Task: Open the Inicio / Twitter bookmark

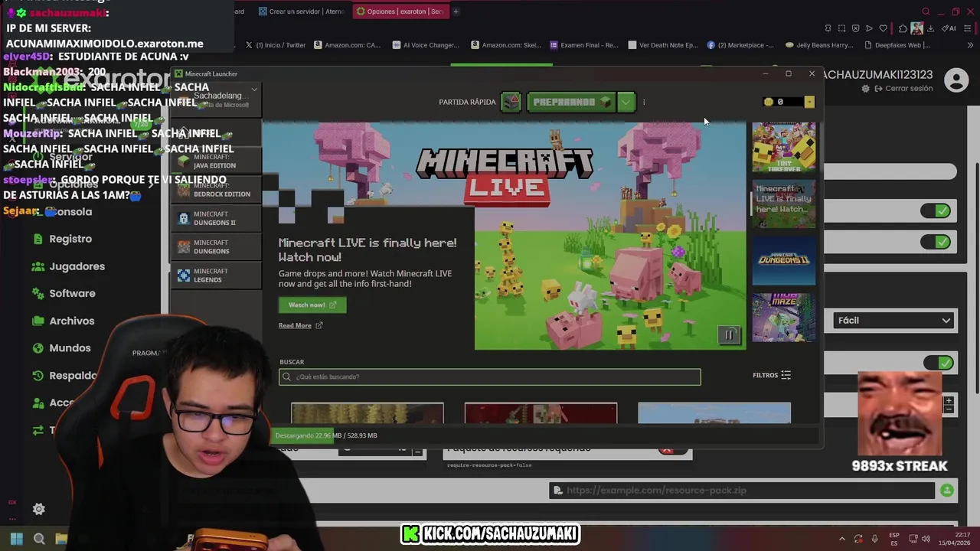Action: 276,45
